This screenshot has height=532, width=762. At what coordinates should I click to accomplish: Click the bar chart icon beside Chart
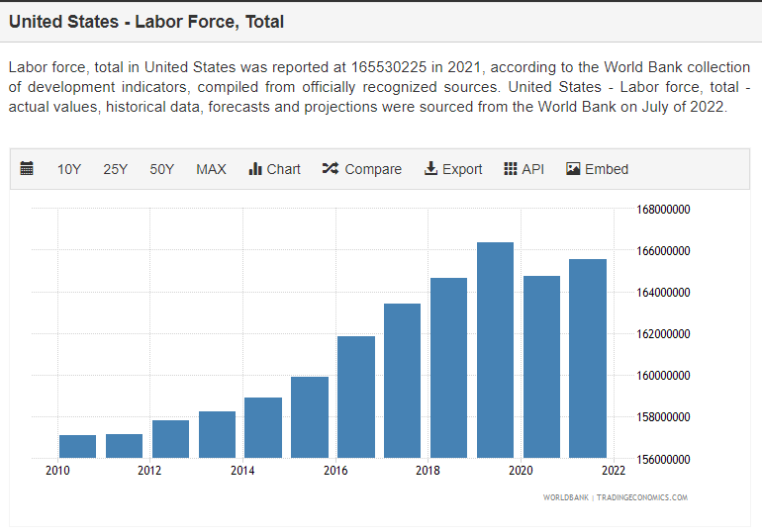[x=254, y=169]
